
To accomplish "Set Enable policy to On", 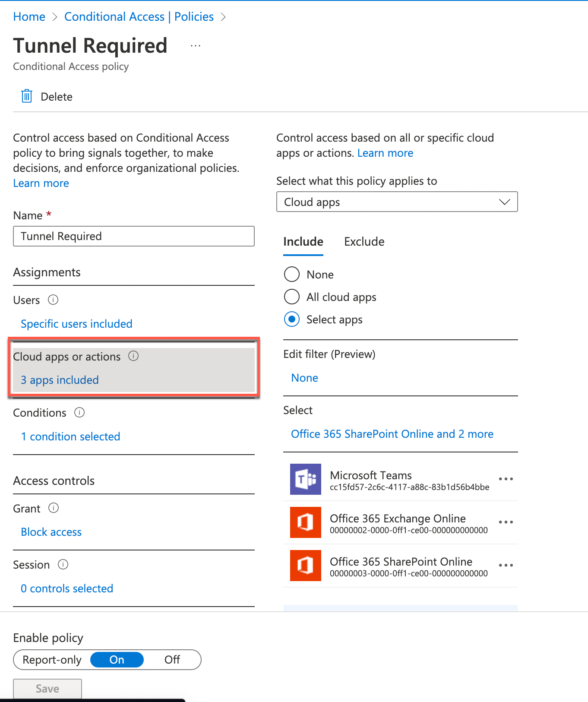I will [x=117, y=660].
